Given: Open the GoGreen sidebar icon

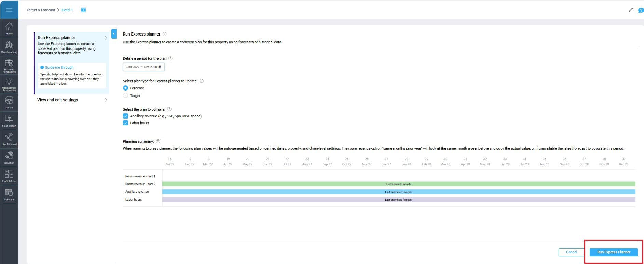Looking at the screenshot, I should click(x=9, y=157).
